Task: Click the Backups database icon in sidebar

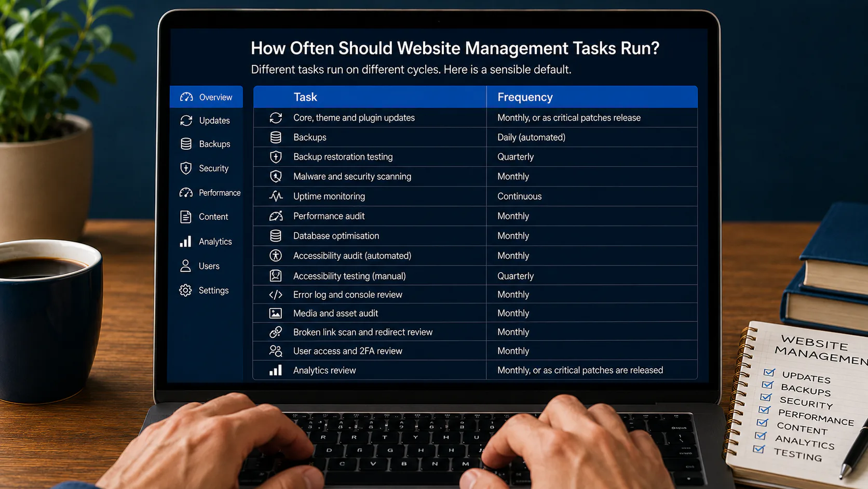Action: (186, 144)
